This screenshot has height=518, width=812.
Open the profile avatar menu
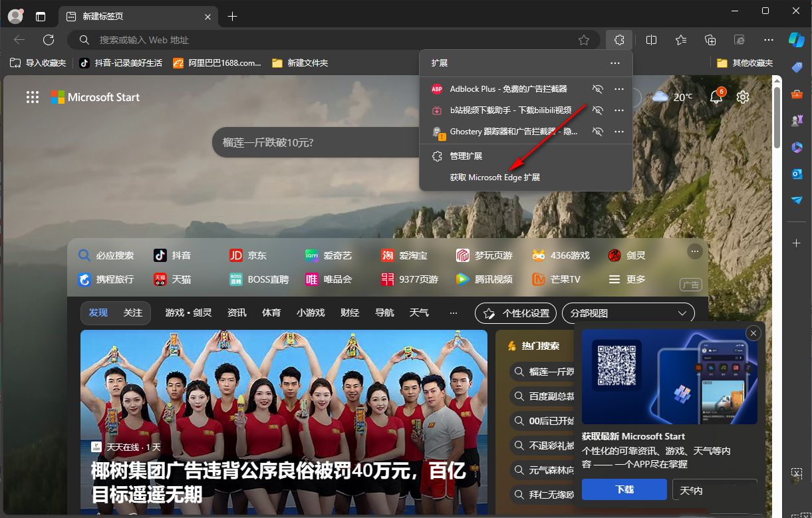[x=15, y=17]
